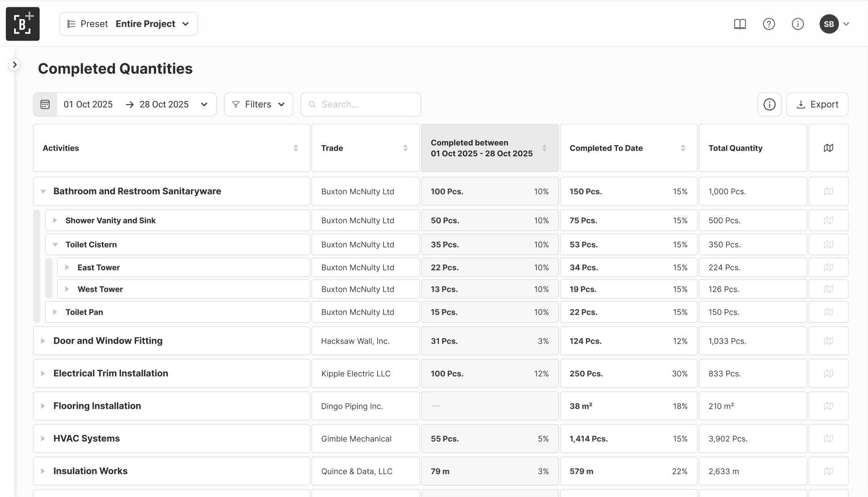
Task: Click the Search input field
Action: 360,104
